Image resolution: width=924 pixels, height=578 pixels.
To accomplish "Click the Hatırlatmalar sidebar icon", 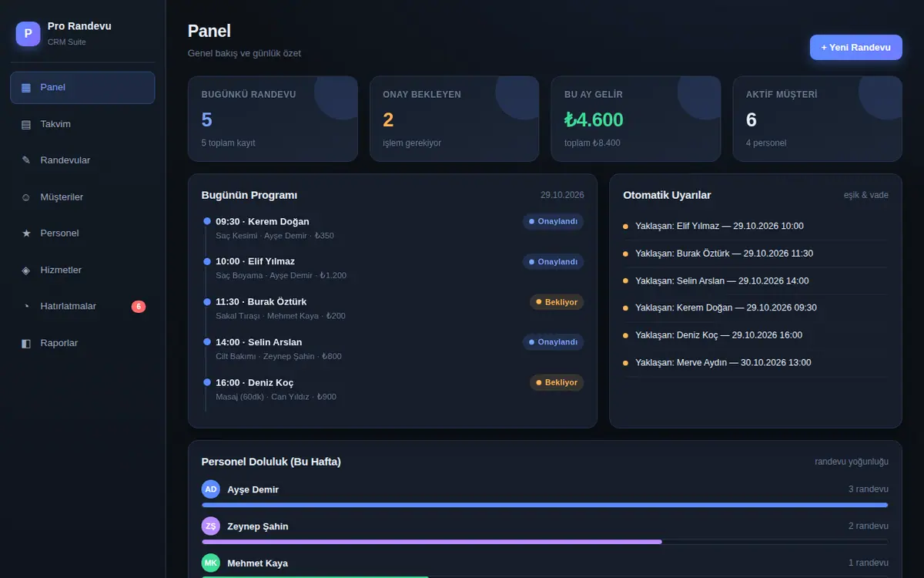I will (x=26, y=307).
